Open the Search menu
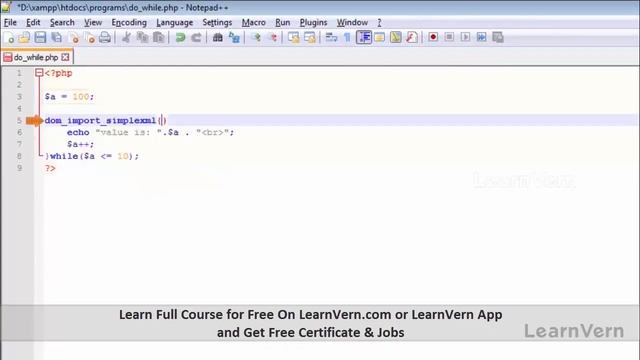Viewport: 640px width, 360px height. (x=62, y=22)
